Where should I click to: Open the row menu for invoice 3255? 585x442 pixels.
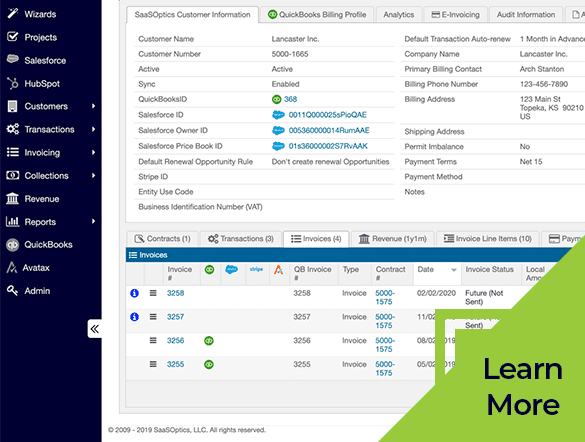point(153,364)
